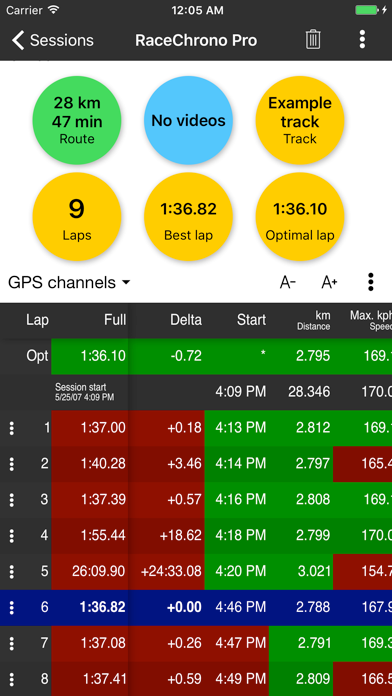Delete session with trash icon
The image size is (392, 696).
(x=313, y=40)
